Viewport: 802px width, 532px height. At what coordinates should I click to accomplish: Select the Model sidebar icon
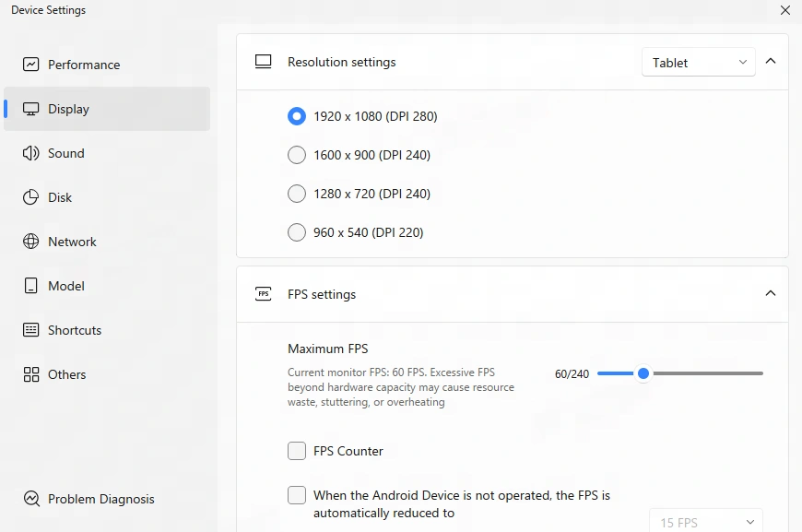tap(30, 286)
